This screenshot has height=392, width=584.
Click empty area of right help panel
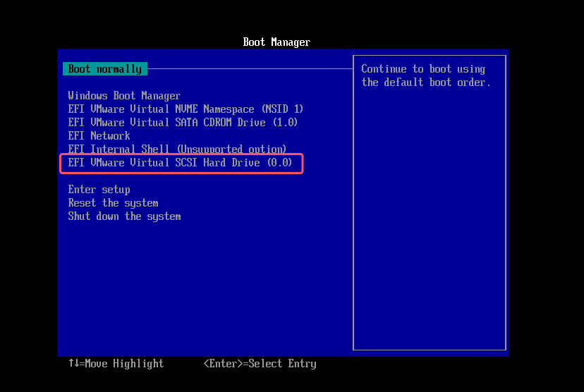[x=429, y=226]
